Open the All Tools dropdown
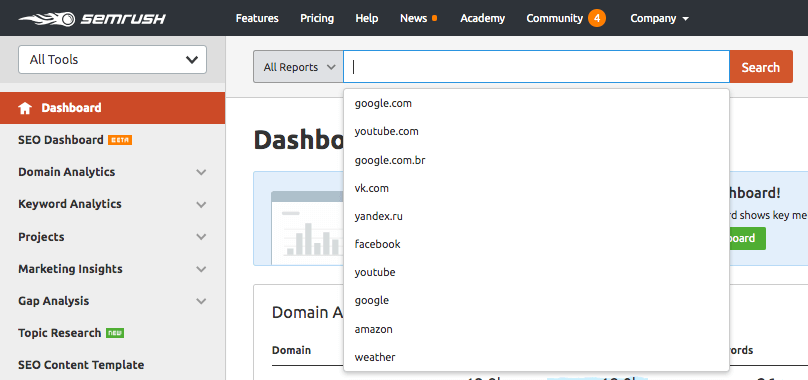 tap(112, 59)
